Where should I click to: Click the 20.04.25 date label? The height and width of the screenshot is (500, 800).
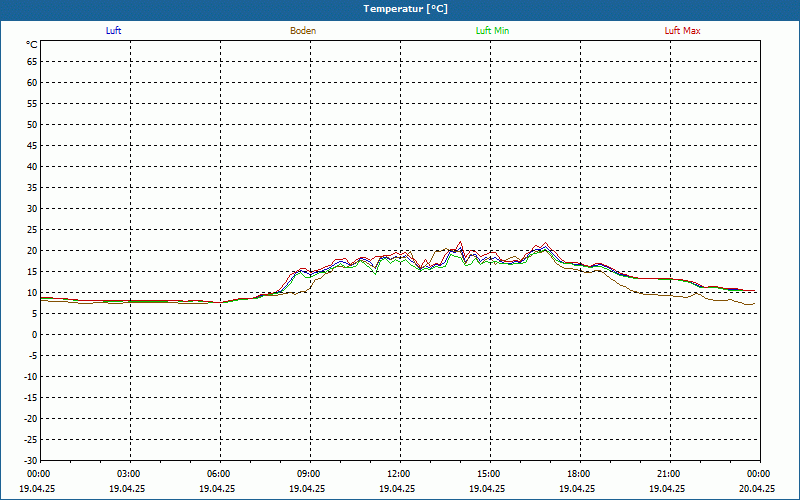click(757, 488)
